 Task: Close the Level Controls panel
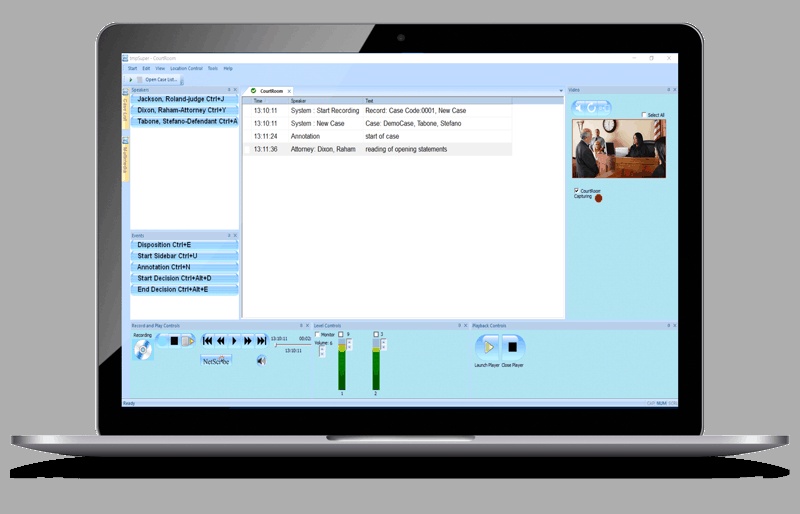pyautogui.click(x=465, y=326)
